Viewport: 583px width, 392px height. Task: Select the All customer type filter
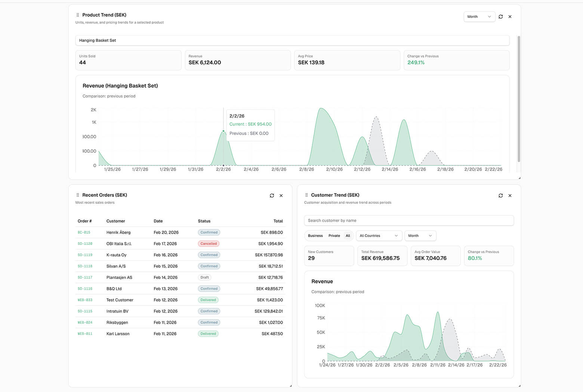point(348,236)
